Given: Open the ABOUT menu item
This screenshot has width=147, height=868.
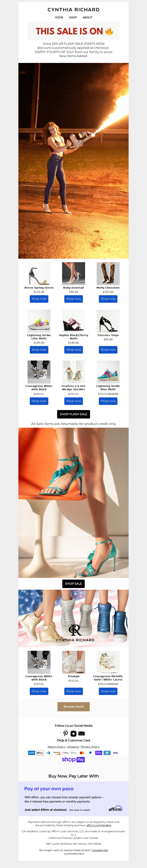Looking at the screenshot, I should [x=87, y=17].
